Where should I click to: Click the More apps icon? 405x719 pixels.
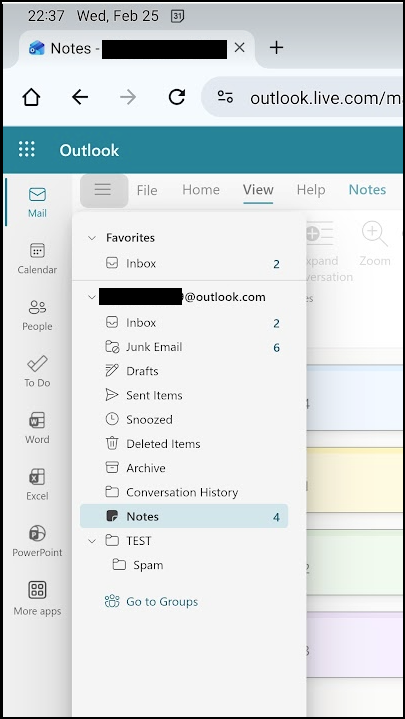pyautogui.click(x=37, y=598)
